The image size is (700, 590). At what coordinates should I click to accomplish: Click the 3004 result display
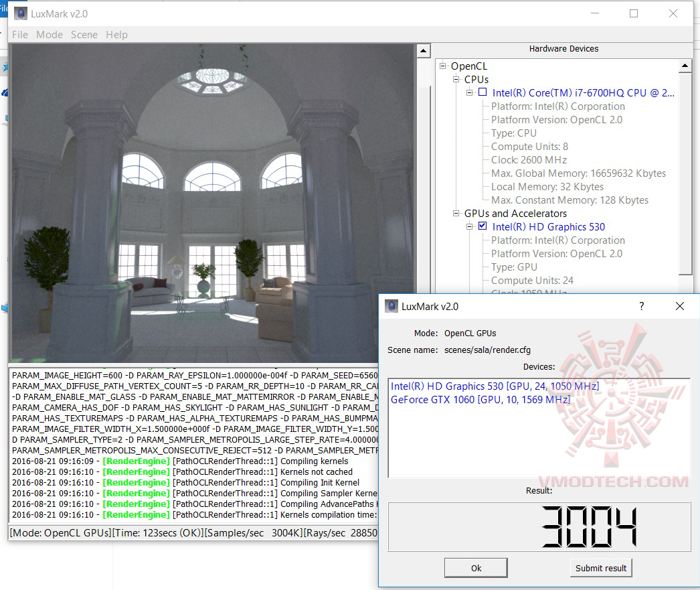[x=539, y=526]
